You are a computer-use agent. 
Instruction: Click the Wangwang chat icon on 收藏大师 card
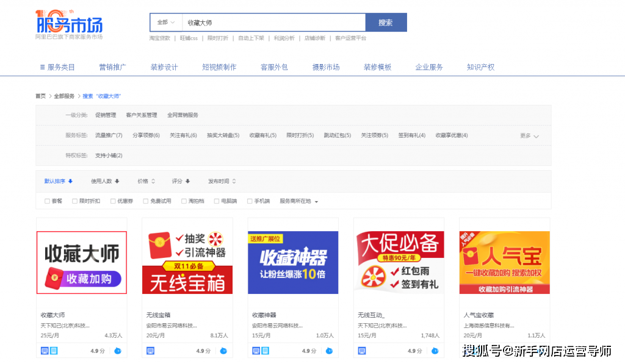(x=118, y=351)
